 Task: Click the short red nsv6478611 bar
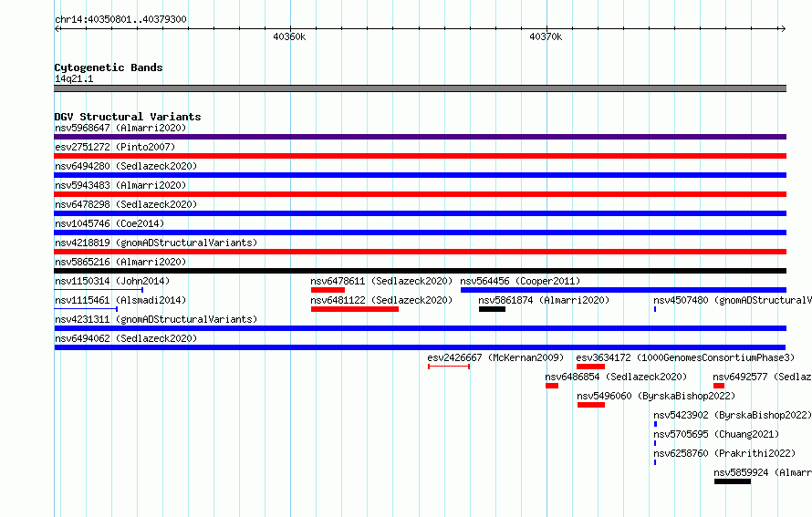pos(328,290)
